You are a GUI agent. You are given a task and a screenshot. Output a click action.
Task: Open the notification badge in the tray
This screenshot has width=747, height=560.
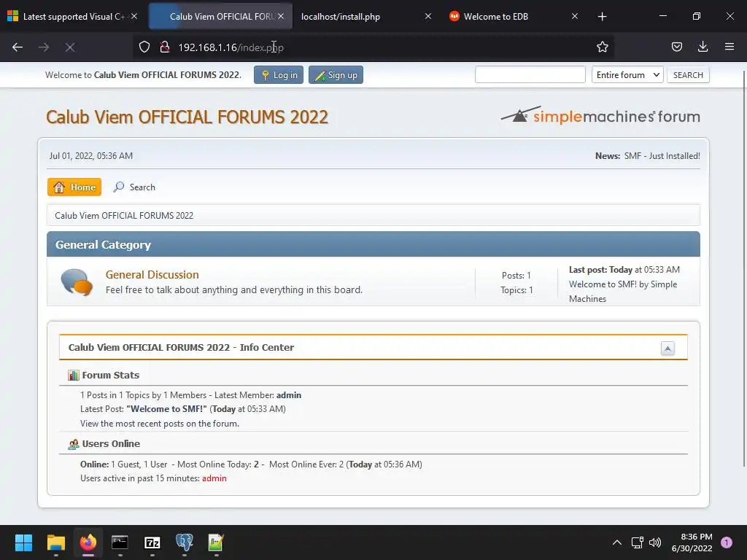click(727, 542)
